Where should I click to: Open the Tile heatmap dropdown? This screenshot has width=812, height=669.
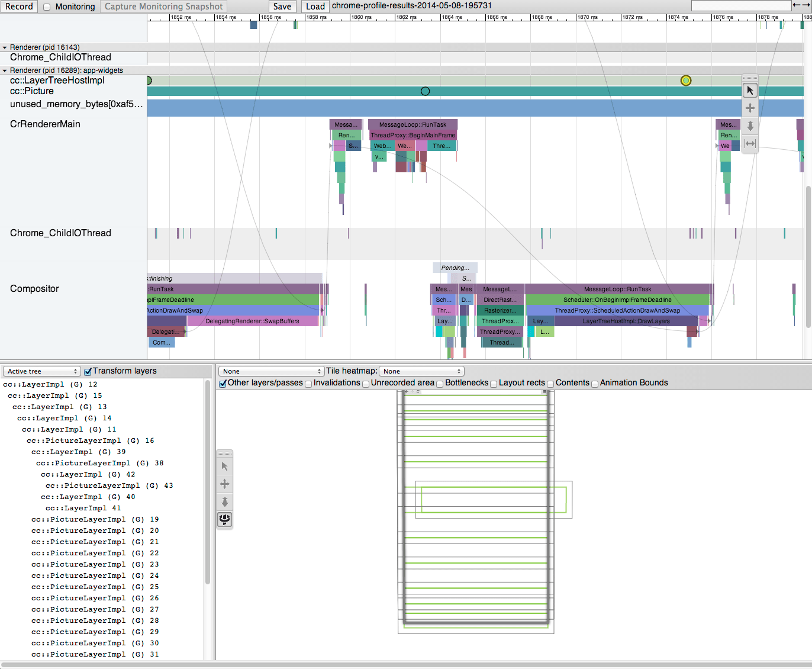point(421,371)
